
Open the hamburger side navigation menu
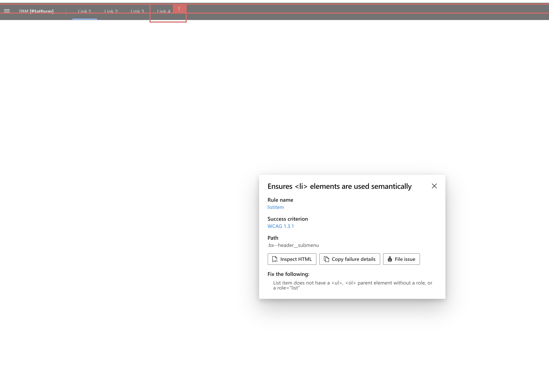(x=7, y=11)
